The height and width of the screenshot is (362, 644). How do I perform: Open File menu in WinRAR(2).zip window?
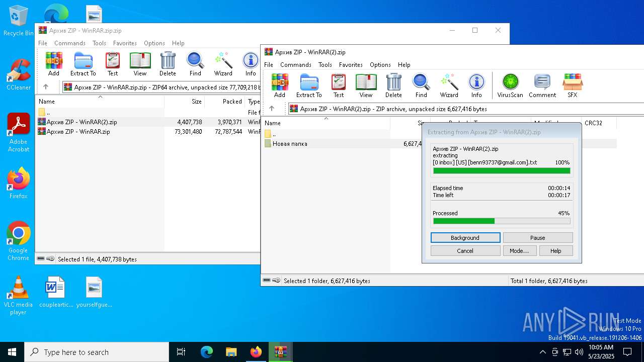[269, 65]
